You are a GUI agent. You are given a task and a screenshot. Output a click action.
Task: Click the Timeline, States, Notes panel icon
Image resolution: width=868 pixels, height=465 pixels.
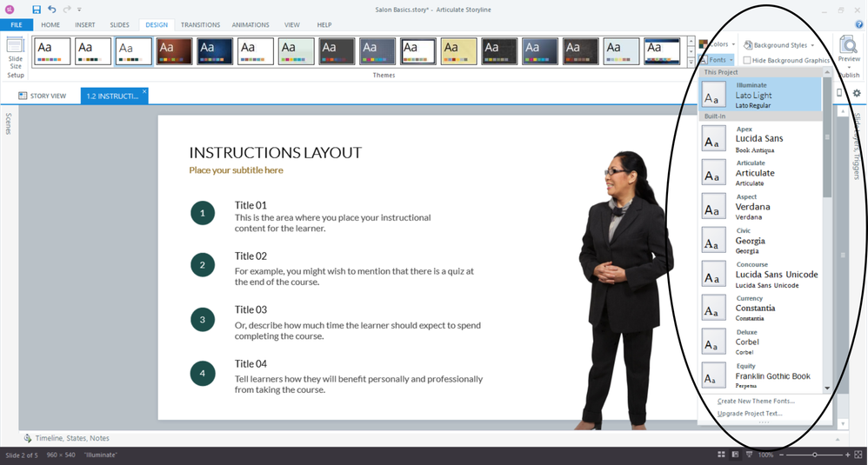[27, 438]
